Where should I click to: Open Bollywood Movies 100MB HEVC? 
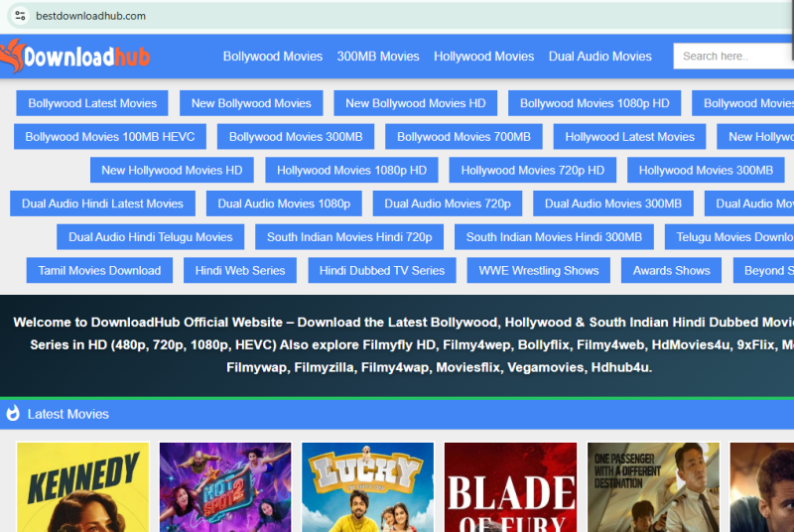(110, 137)
